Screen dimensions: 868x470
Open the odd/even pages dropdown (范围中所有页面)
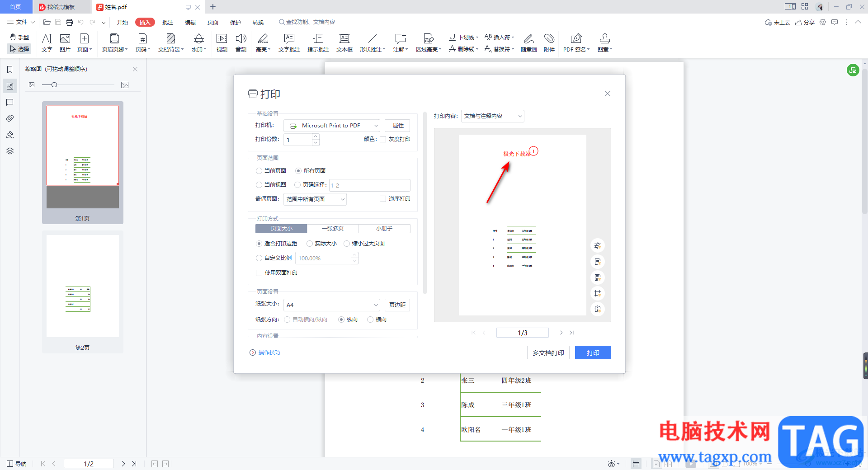[315, 199]
